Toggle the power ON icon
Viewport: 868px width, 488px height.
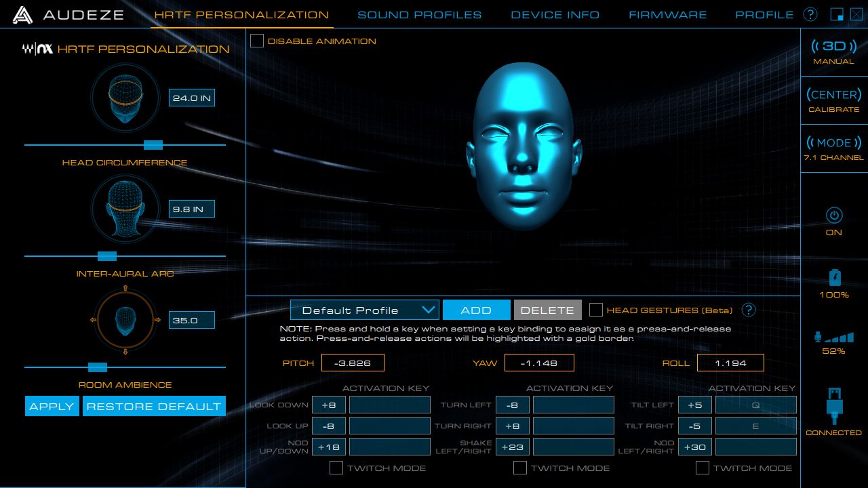pos(833,216)
